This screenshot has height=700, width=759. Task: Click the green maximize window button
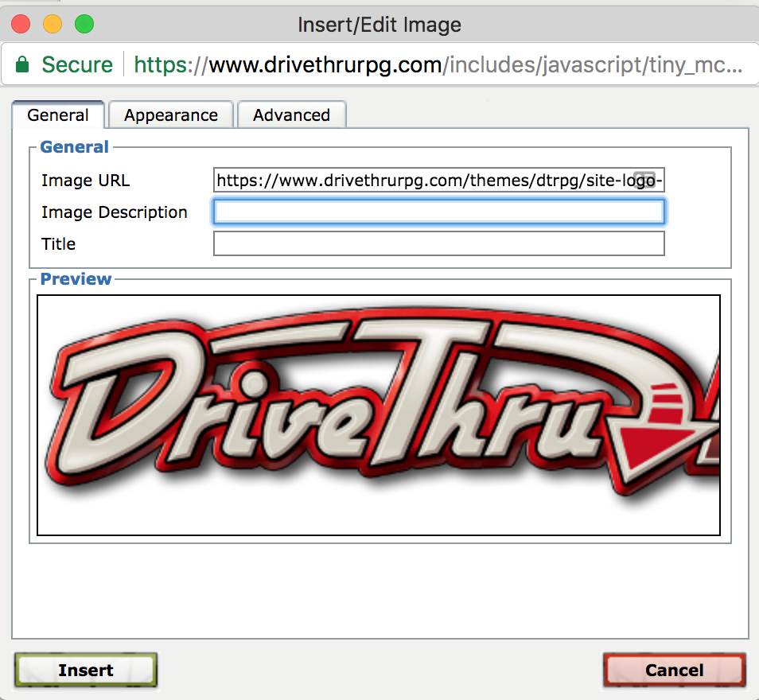click(84, 25)
